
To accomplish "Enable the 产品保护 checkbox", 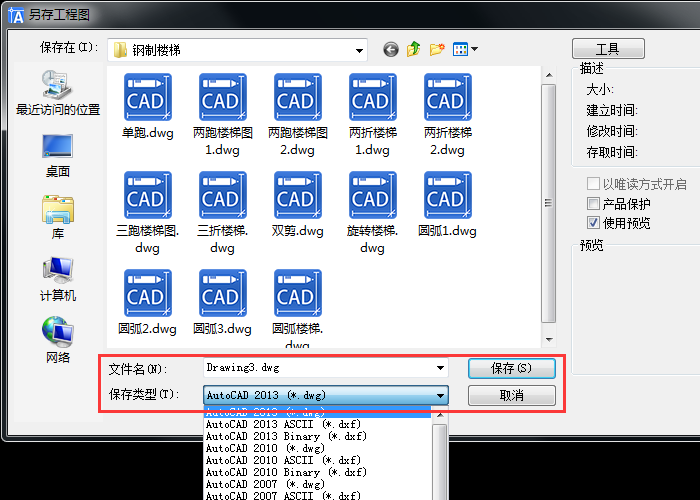I will [593, 204].
